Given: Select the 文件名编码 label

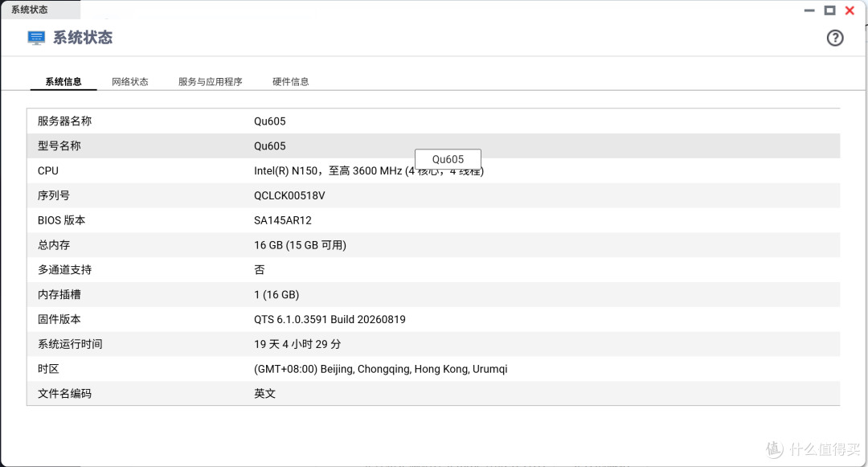Looking at the screenshot, I should tap(65, 393).
